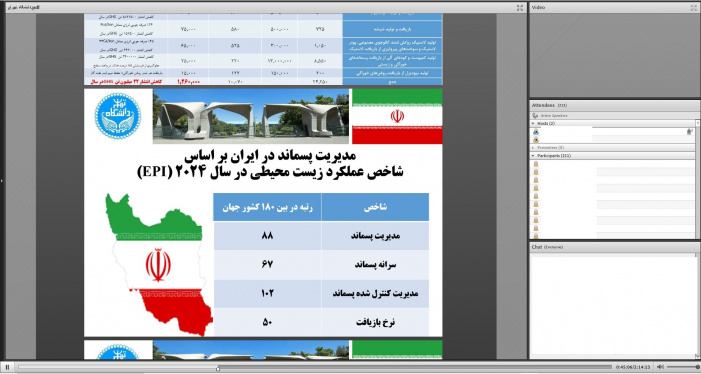
Task: Click the first host's status icon
Action: click(689, 132)
